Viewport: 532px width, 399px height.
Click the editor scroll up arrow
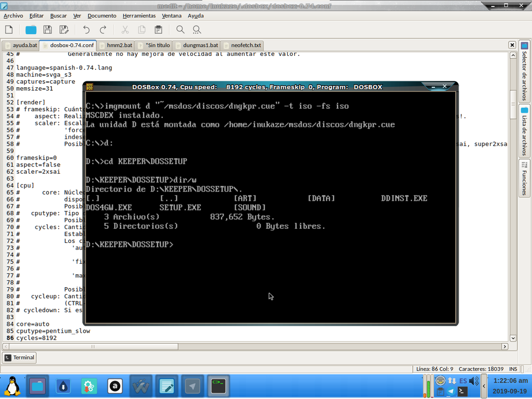coord(513,55)
